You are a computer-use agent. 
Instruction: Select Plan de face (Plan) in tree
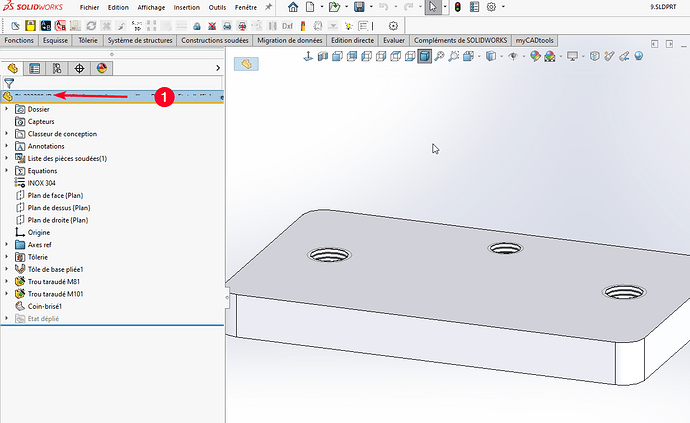[55, 195]
